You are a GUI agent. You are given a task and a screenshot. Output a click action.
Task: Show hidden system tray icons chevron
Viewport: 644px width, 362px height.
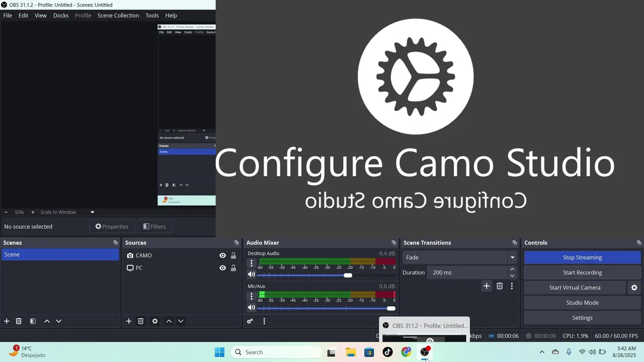[x=542, y=352]
